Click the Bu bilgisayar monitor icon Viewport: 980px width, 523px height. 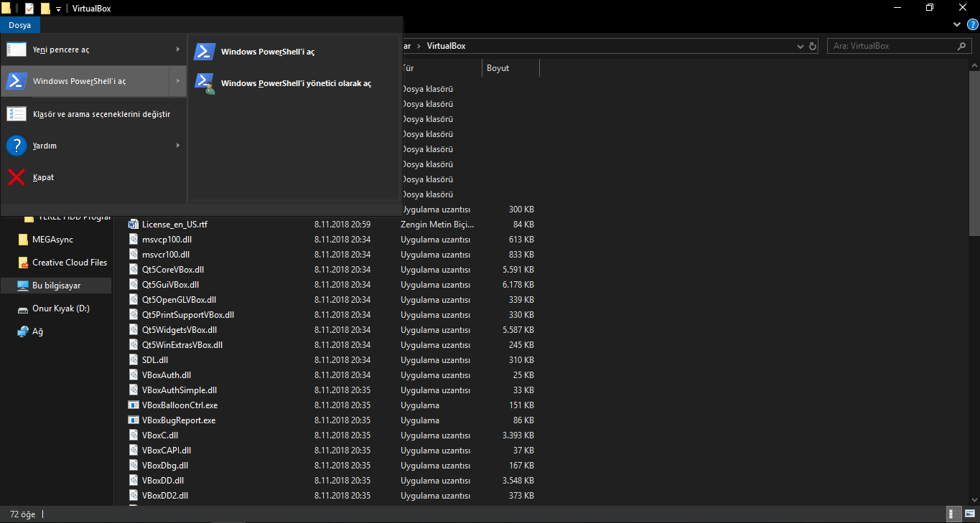click(x=23, y=286)
